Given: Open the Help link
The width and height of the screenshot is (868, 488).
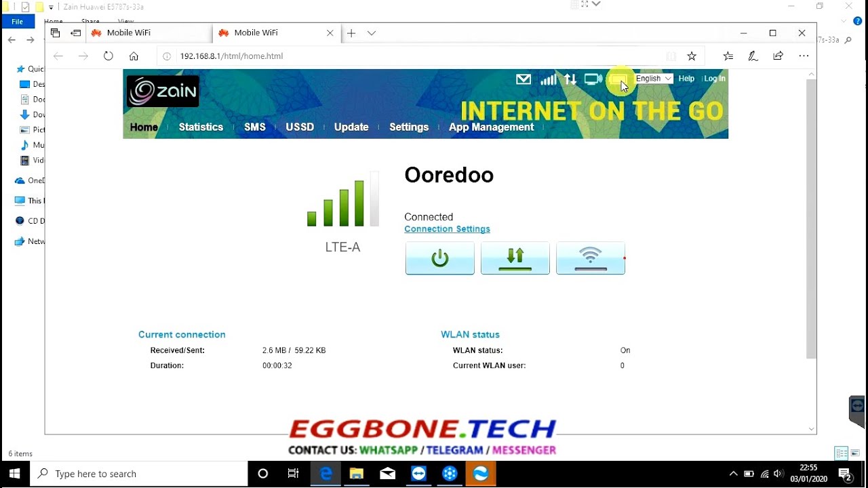Looking at the screenshot, I should pyautogui.click(x=686, y=79).
